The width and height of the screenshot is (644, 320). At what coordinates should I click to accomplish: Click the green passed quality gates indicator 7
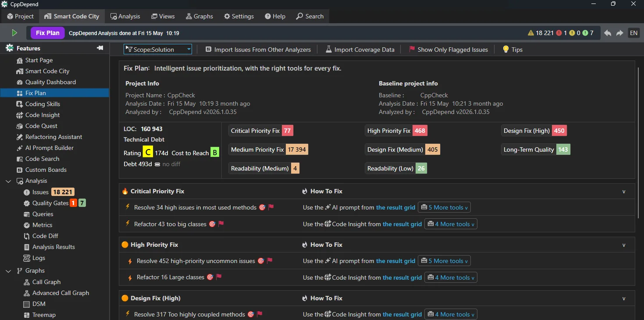(588, 33)
